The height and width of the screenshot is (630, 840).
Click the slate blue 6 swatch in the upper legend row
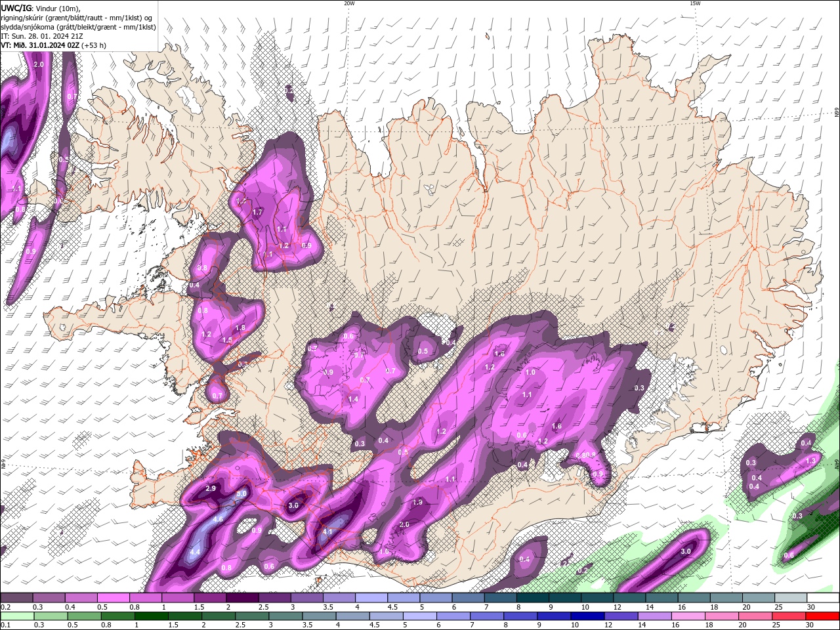[468, 598]
